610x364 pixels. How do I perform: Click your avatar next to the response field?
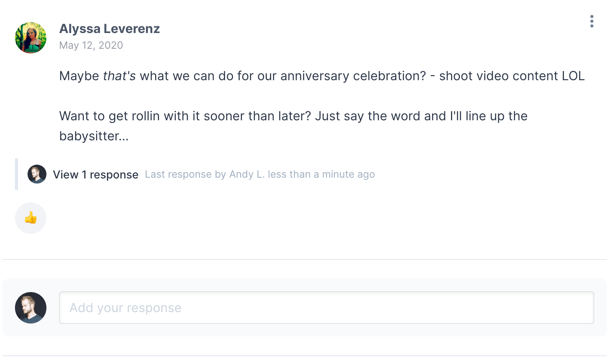[31, 308]
